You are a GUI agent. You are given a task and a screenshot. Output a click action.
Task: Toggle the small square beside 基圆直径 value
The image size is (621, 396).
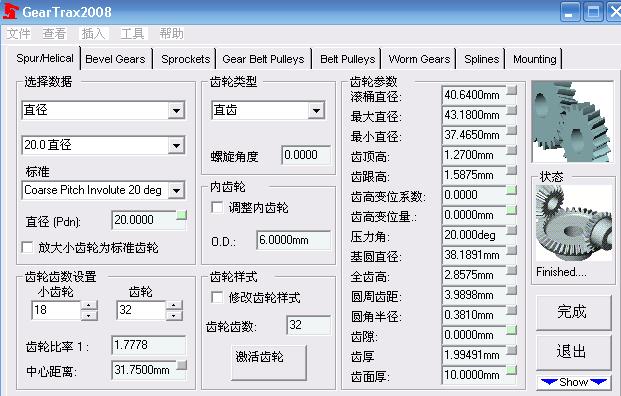tap(512, 250)
